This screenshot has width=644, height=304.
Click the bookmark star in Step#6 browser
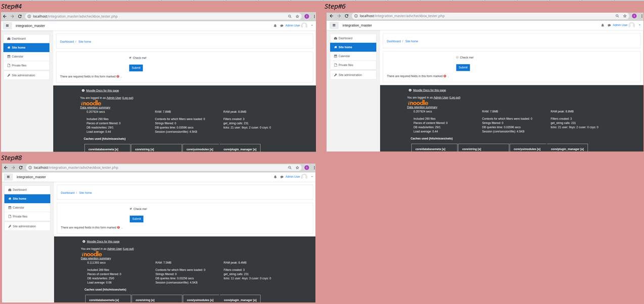tap(625, 16)
